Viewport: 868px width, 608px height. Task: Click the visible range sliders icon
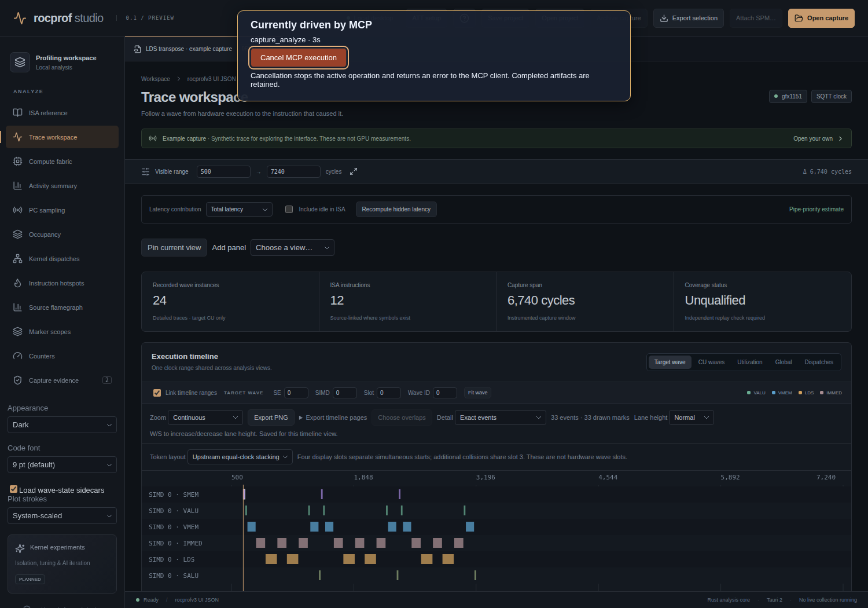[145, 171]
